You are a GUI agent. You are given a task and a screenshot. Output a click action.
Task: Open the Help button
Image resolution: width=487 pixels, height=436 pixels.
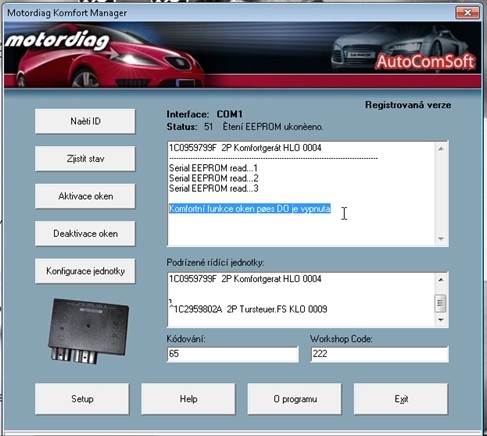click(x=188, y=399)
